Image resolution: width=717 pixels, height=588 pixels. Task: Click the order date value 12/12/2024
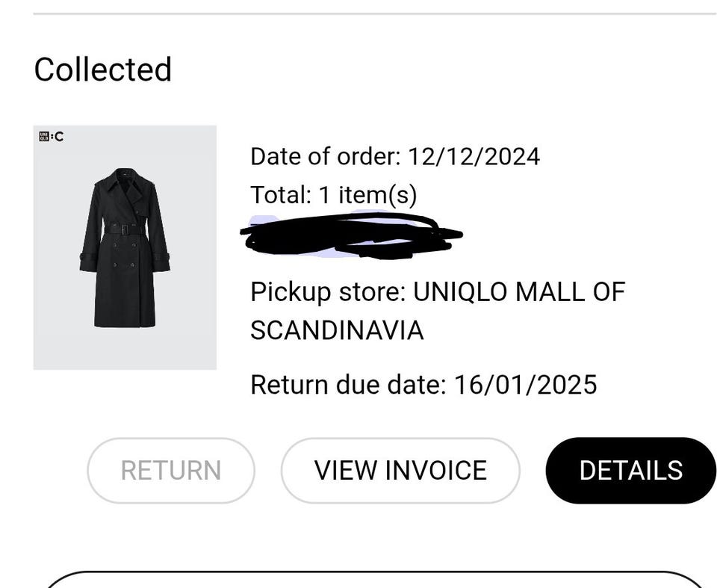click(x=474, y=157)
